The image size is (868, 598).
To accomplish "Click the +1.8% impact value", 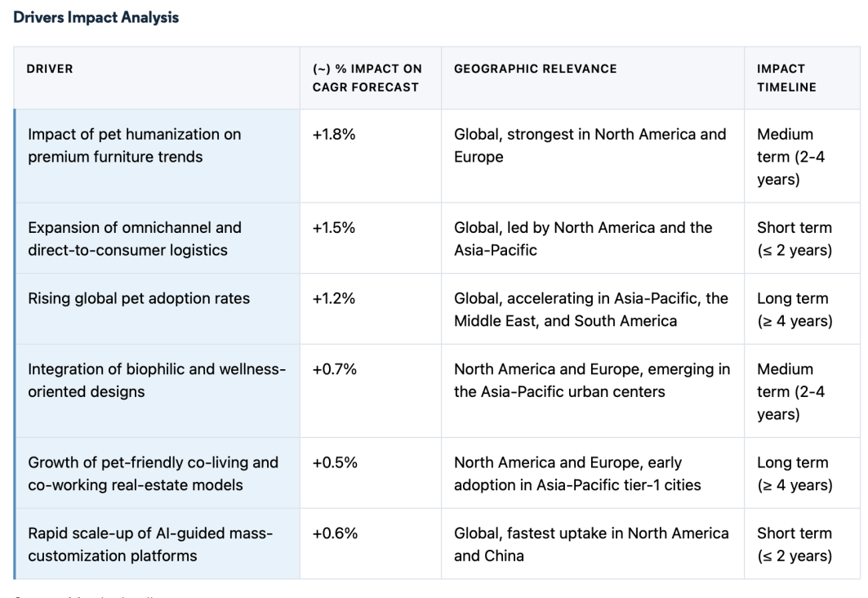I will pos(334,135).
